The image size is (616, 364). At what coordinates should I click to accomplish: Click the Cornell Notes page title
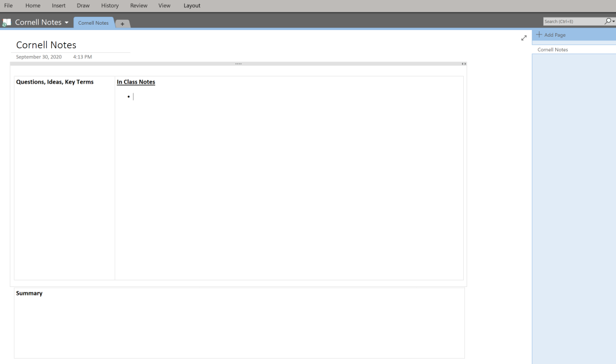coord(46,45)
